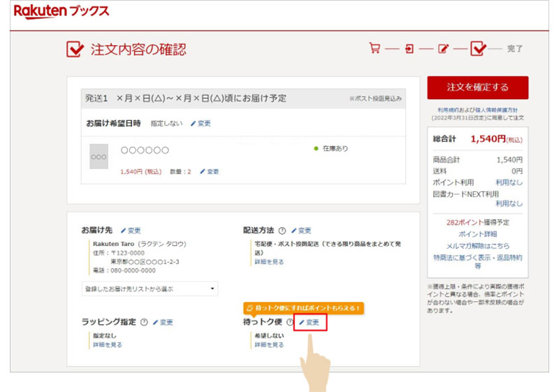This screenshot has height=392, width=559.
Task: Click 変更 next to お届け希望日時
Action: [201, 123]
